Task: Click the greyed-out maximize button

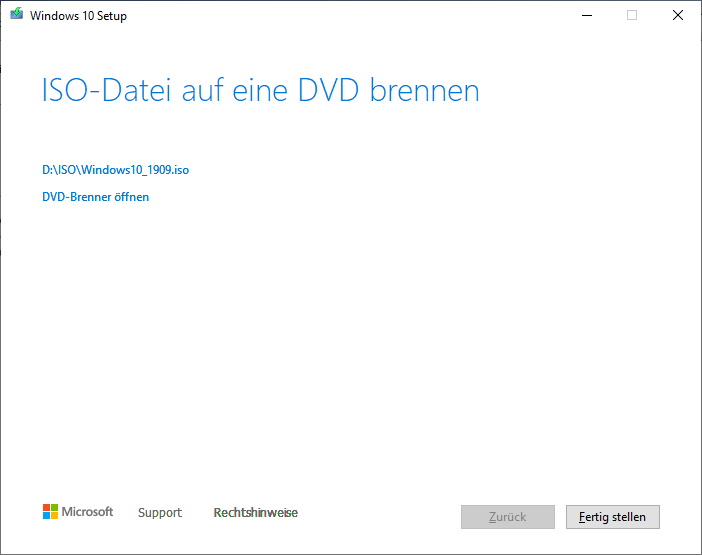Action: (632, 15)
